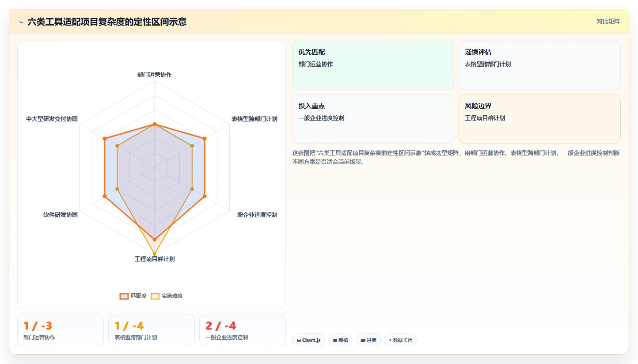Click 表格型跨部门计划 label under the 1 / -4 value

(x=136, y=337)
